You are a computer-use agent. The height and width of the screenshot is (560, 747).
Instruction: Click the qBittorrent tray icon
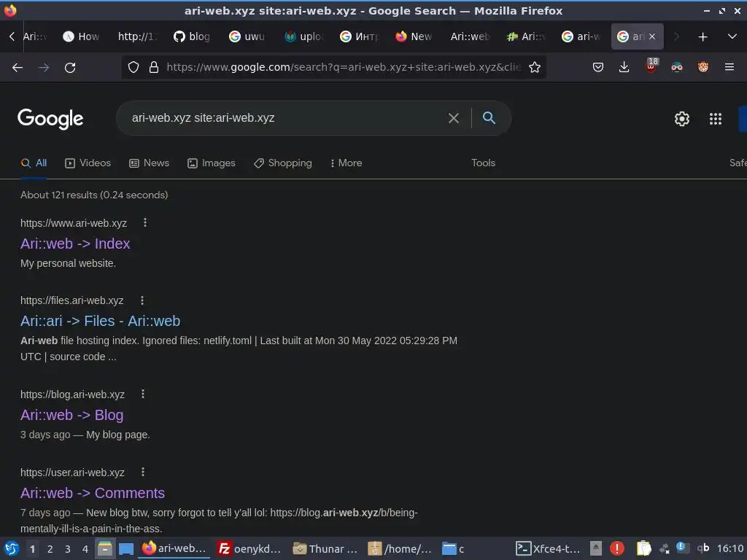pos(703,548)
